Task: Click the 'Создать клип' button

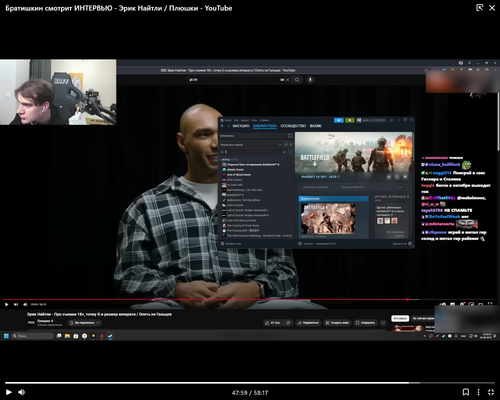Action: pos(337,323)
